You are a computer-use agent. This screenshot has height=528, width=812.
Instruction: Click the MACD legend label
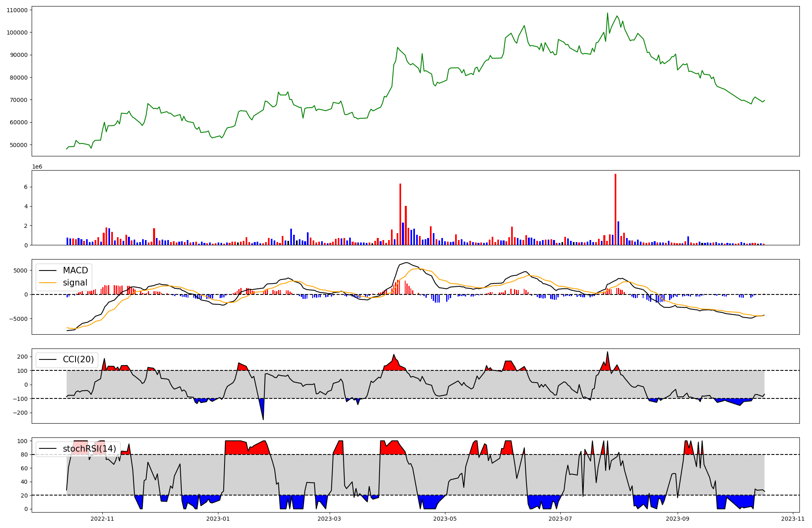pos(75,270)
